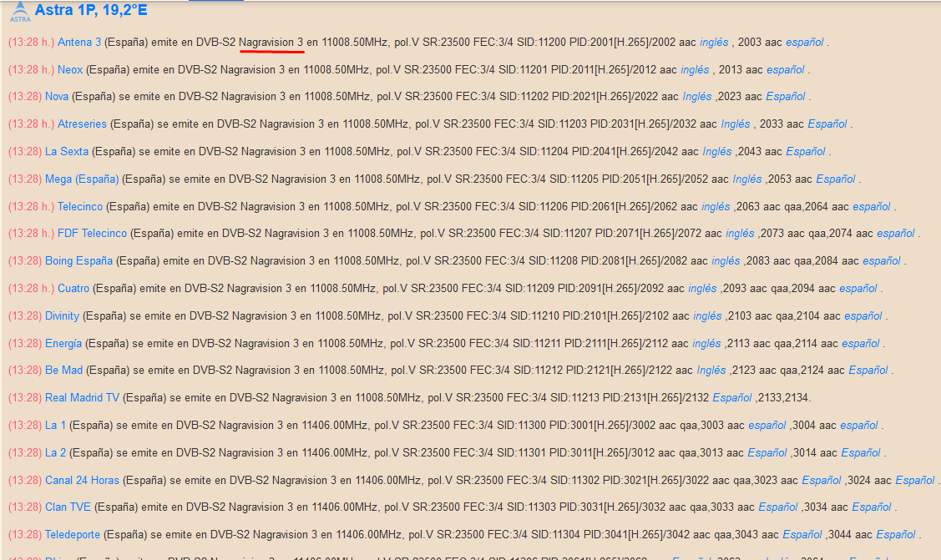Screen dimensions: 941x560
Task: Click inglés language link in Antena 3 row
Action: pos(714,42)
